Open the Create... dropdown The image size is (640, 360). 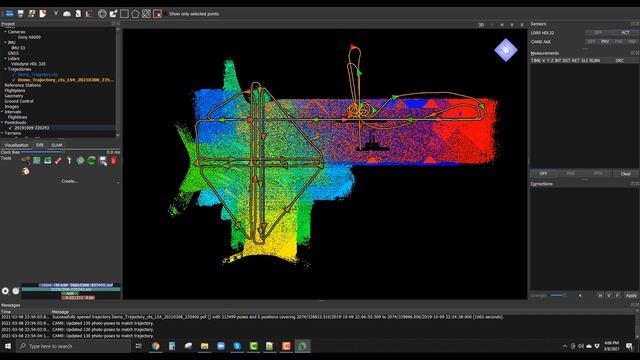tap(70, 181)
